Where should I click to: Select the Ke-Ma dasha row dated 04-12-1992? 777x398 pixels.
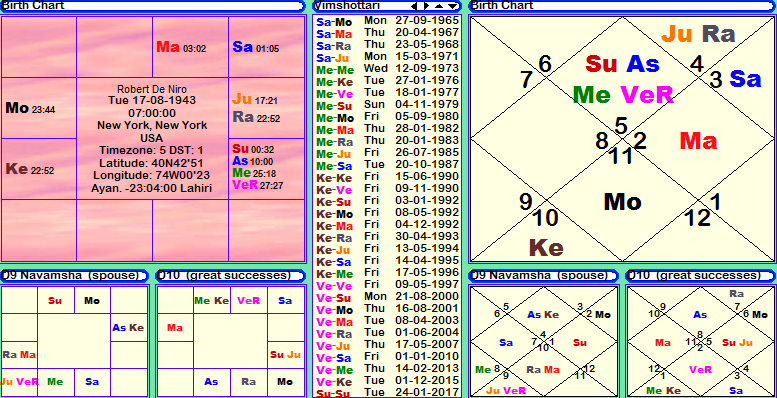[387, 225]
